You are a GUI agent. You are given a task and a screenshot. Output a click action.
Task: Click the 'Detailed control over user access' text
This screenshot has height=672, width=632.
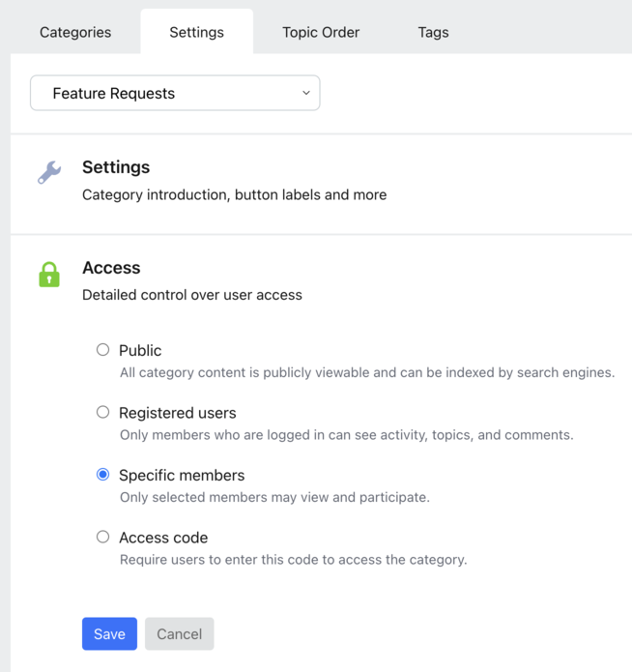(192, 295)
